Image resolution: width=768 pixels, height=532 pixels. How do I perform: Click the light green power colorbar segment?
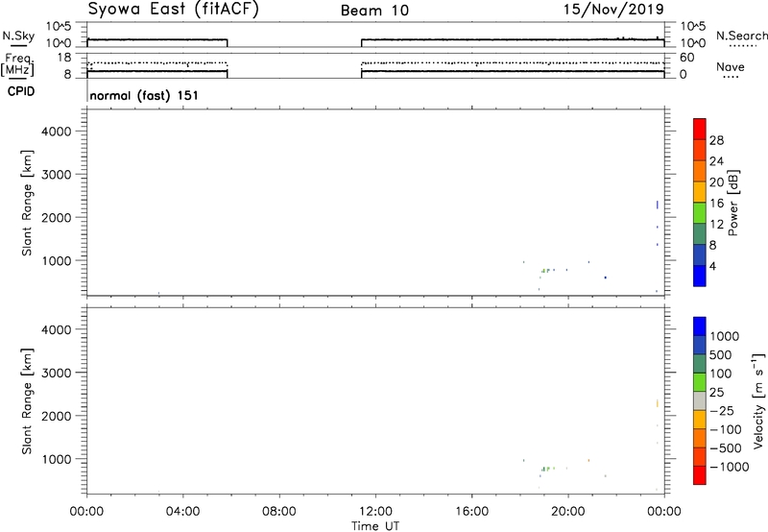click(x=700, y=213)
